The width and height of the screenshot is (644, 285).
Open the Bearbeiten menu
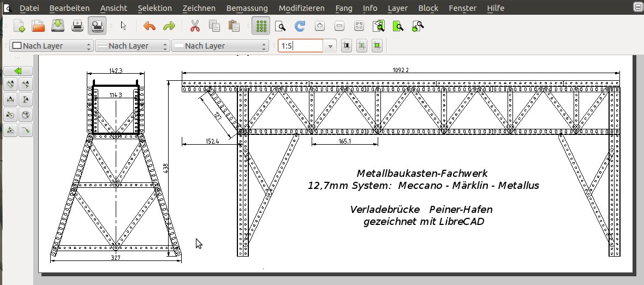(x=69, y=8)
